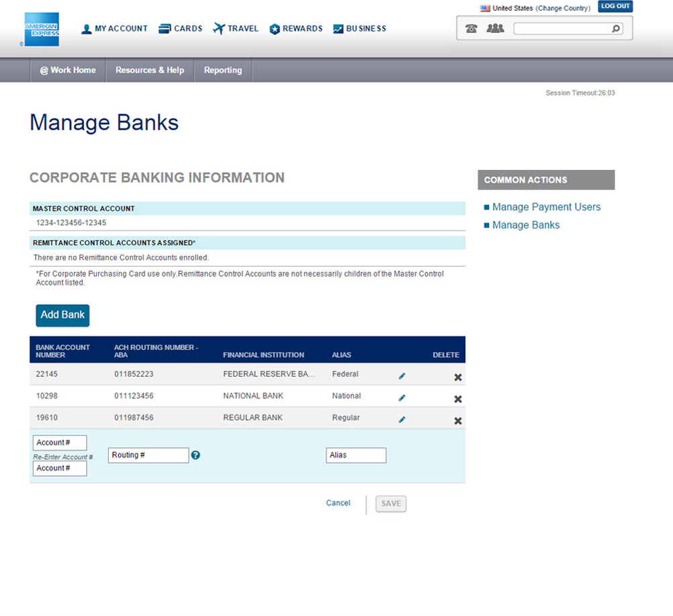The image size is (673, 616).
Task: Click bank account number 10298
Action: pyautogui.click(x=47, y=396)
